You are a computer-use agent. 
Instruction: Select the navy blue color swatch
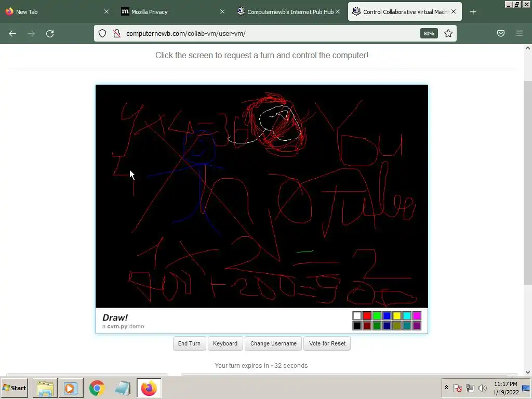(x=387, y=326)
